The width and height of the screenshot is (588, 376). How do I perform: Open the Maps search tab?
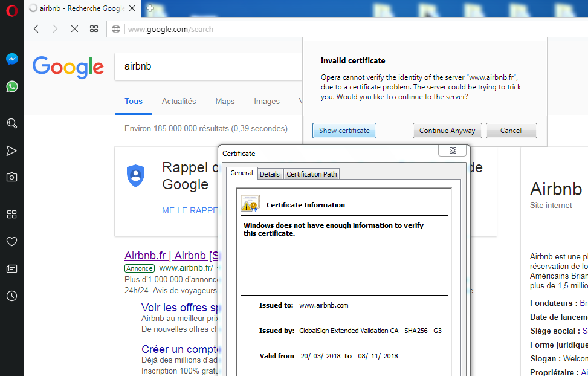click(x=225, y=102)
